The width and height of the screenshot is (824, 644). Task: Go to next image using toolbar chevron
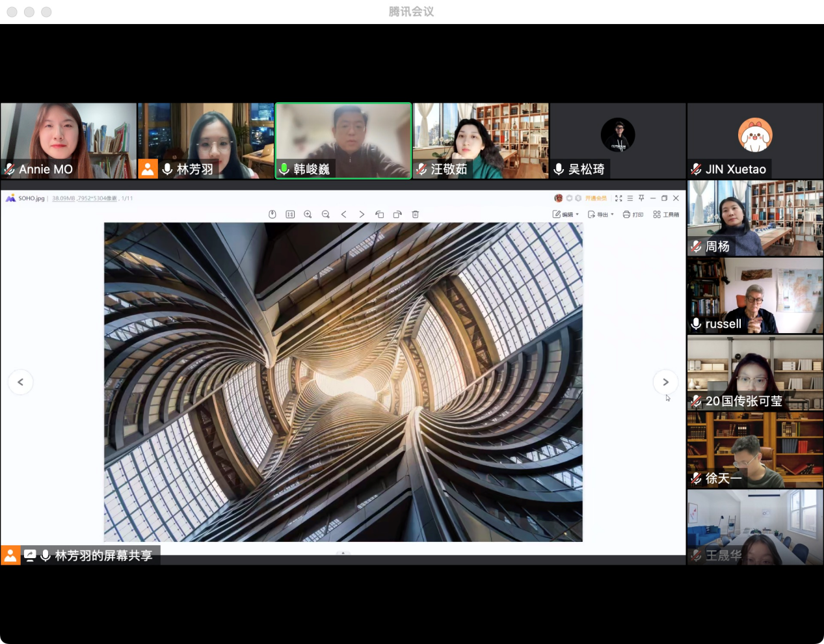(362, 214)
